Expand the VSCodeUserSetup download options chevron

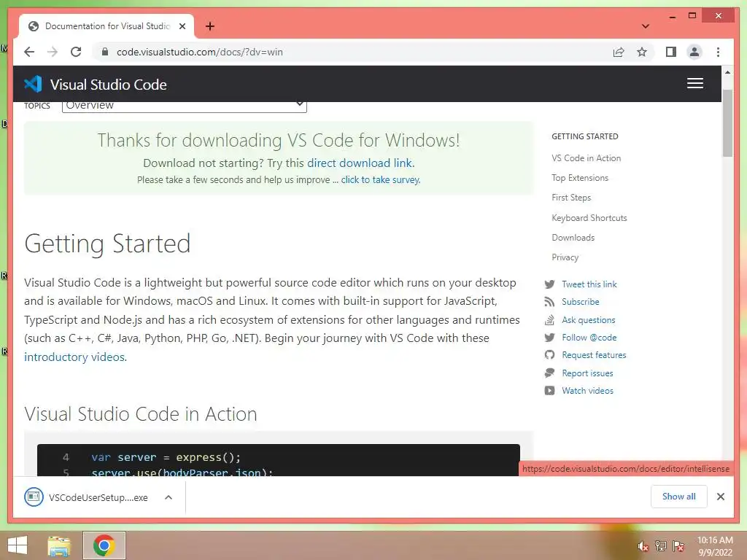(x=169, y=497)
